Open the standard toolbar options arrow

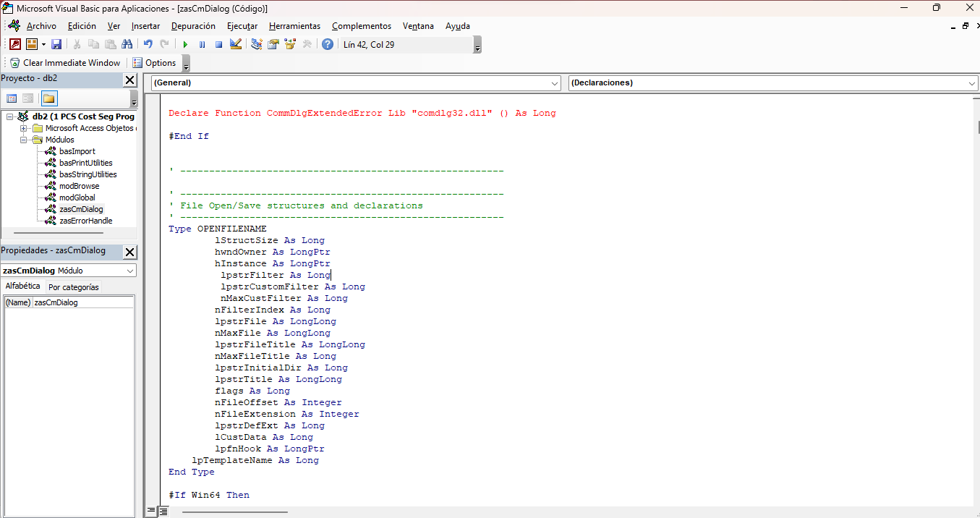click(477, 46)
